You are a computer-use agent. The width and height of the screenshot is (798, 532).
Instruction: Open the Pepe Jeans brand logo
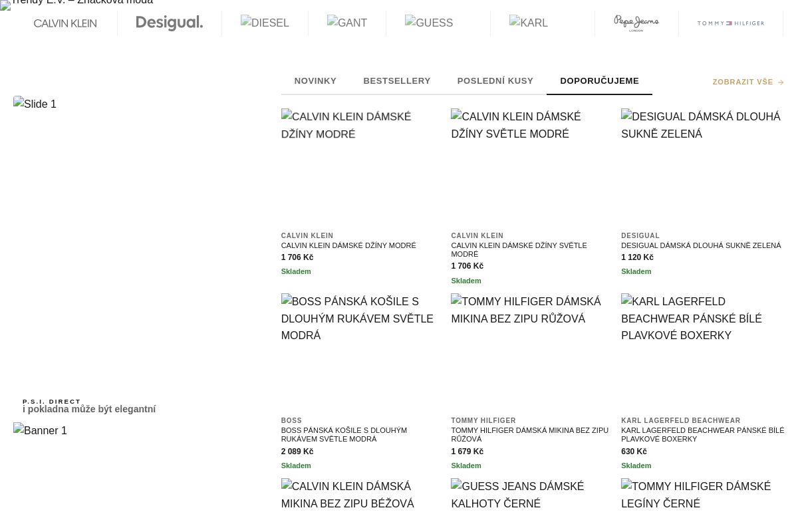pos(636,23)
